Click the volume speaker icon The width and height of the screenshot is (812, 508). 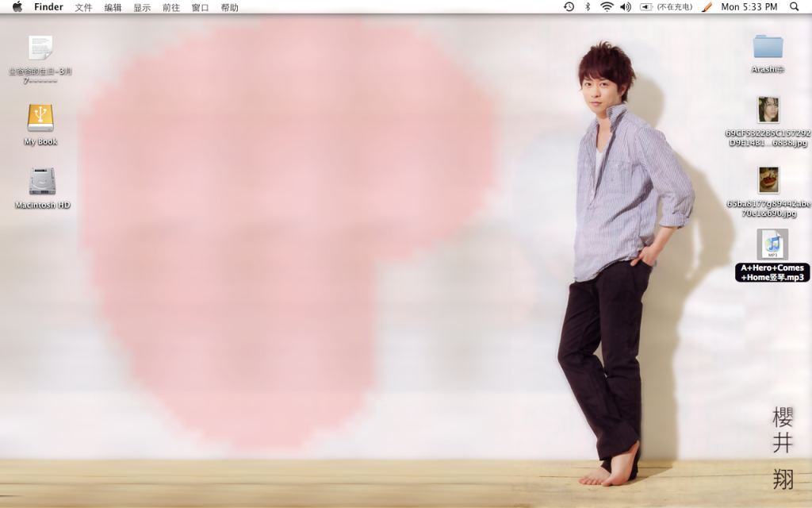626,7
